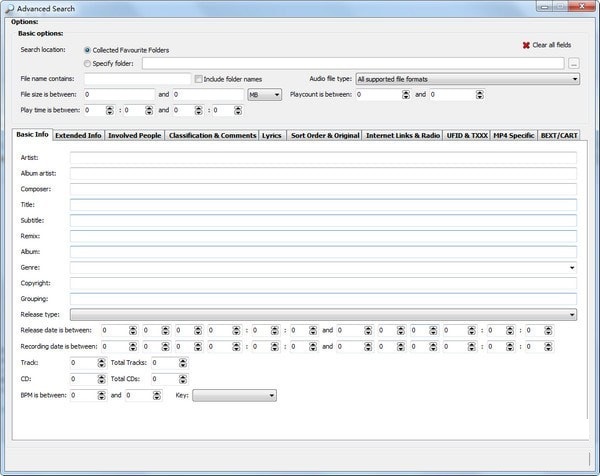Click the red X Clear all fields icon

point(526,46)
